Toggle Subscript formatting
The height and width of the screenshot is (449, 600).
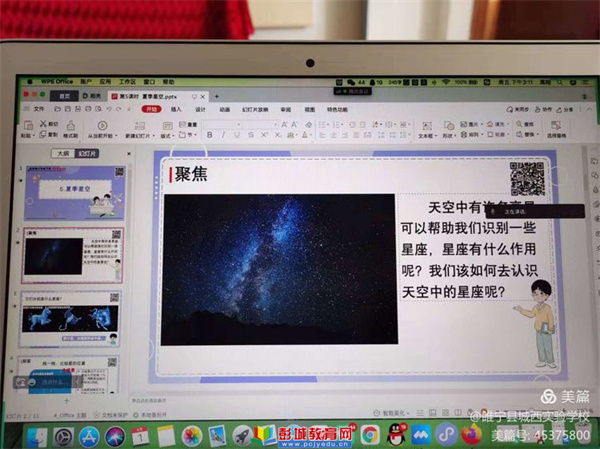click(278, 135)
